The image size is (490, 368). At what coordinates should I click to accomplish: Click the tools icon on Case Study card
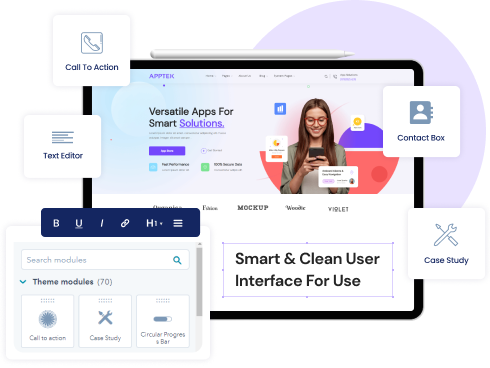pyautogui.click(x=446, y=235)
